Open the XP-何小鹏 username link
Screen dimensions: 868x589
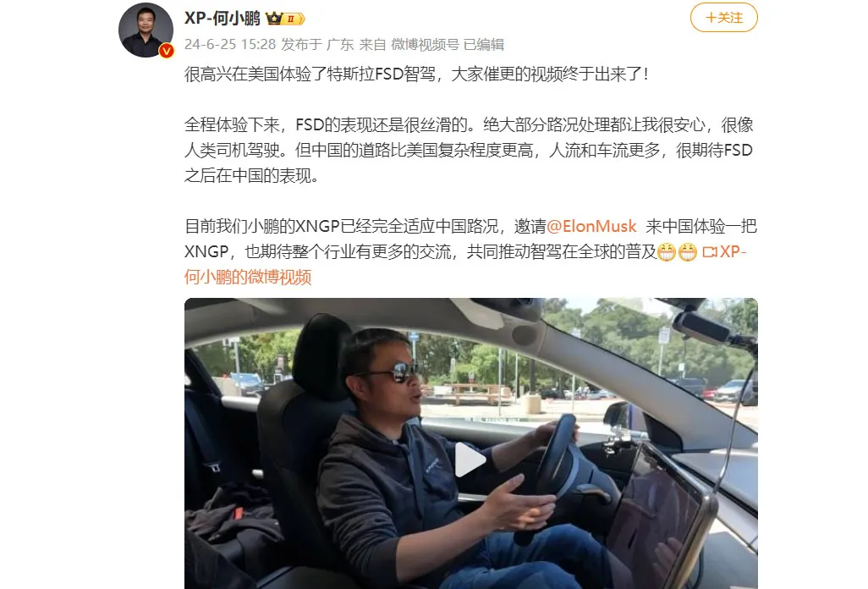pyautogui.click(x=222, y=19)
